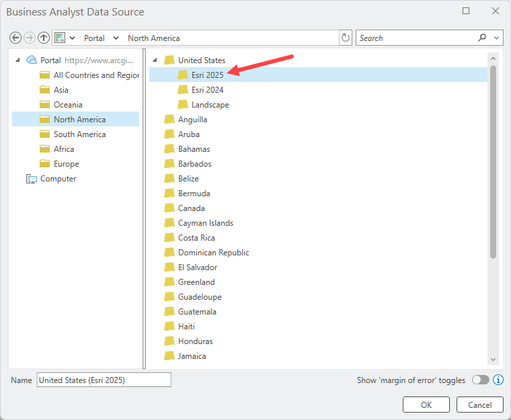Screen dimensions: 511x420
Task: Select the El Salvador folder
Action: 190,267
